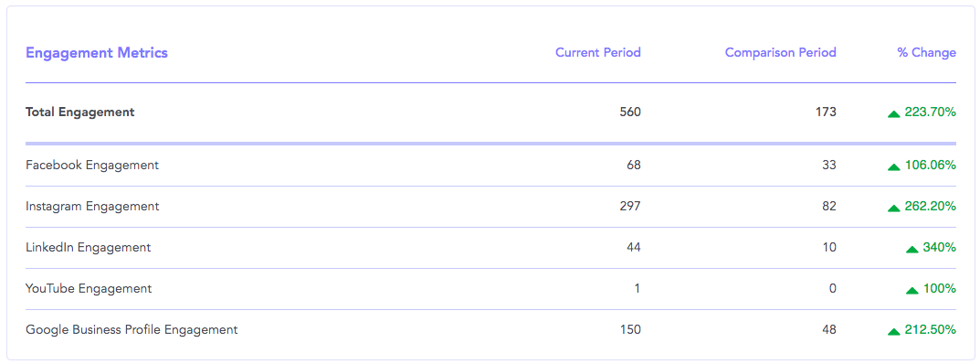Click the up arrow next to 212.50%
The height and width of the screenshot is (364, 980).
pos(894,331)
